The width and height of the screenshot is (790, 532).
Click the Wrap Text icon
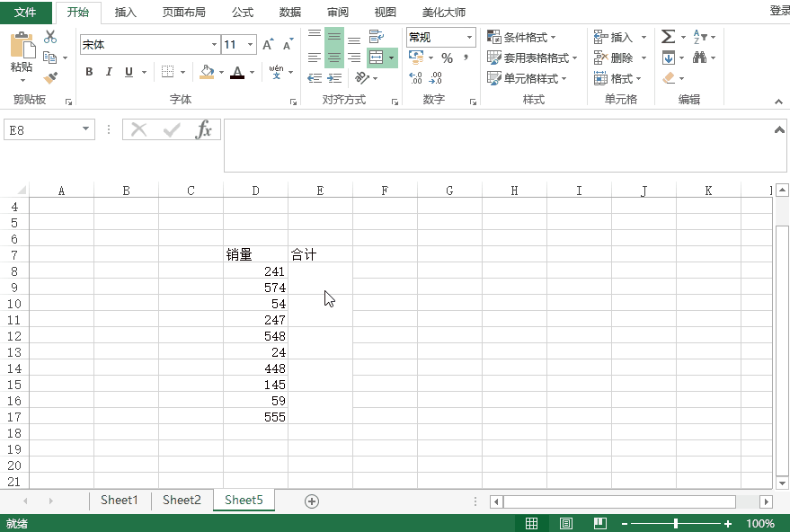[377, 36]
